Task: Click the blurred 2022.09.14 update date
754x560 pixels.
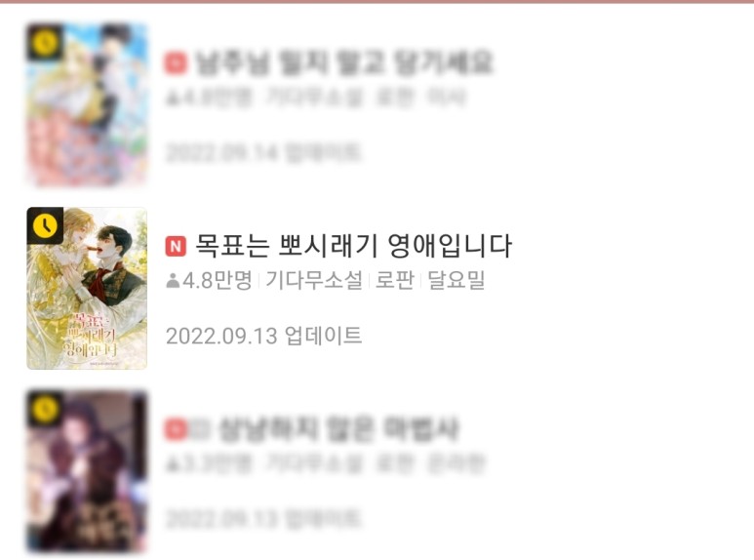Action: tap(263, 152)
